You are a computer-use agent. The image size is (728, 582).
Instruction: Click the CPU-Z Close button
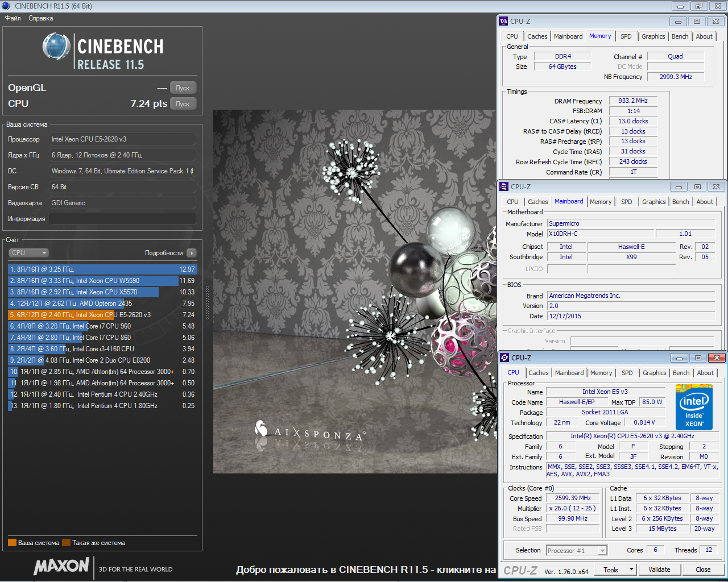tap(703, 569)
